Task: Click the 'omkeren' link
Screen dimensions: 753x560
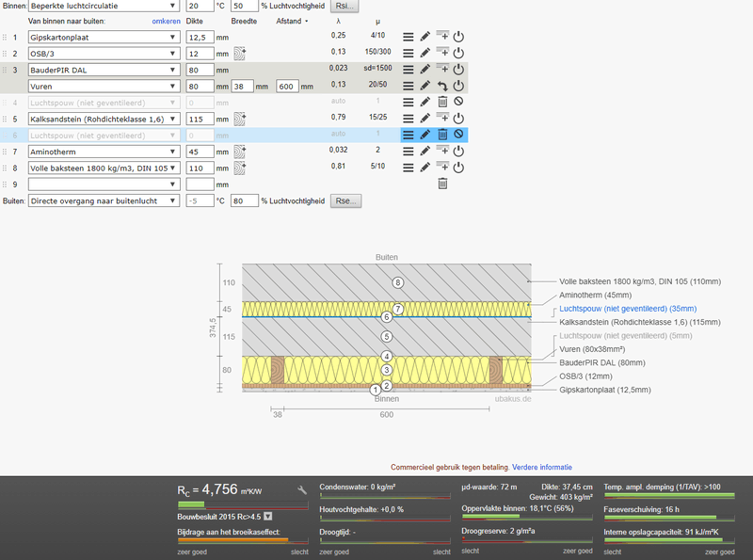Action: tap(167, 21)
